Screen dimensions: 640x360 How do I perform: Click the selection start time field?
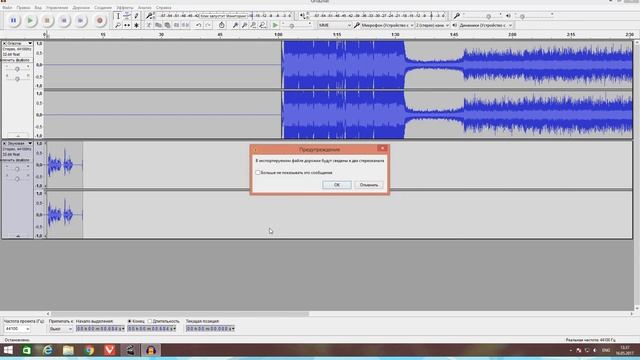[x=100, y=329]
